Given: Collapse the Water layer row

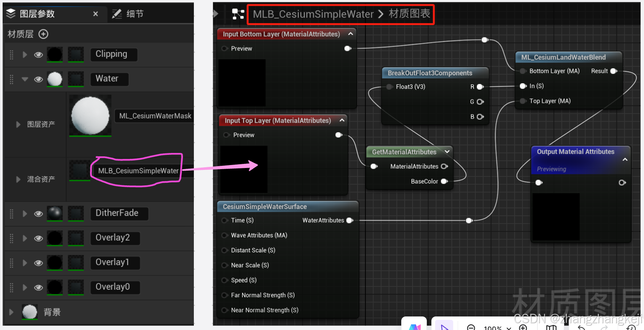Looking at the screenshot, I should point(25,79).
